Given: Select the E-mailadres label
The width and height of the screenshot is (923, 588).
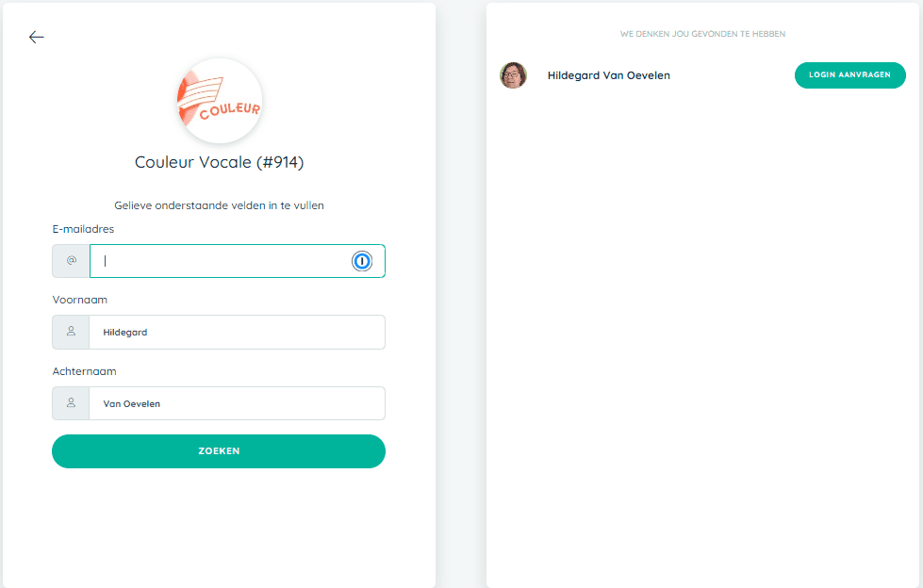Looking at the screenshot, I should pos(83,229).
